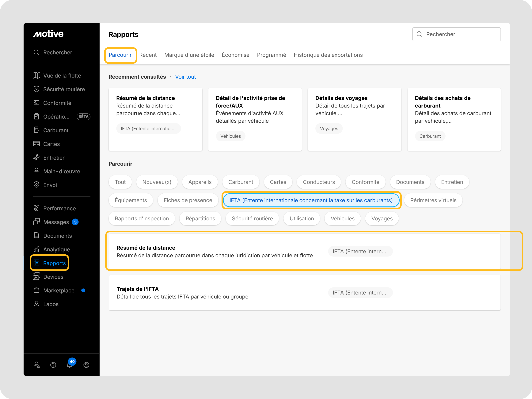This screenshot has width=532, height=399.
Task: Click the Opérations clipboard icon
Action: (36, 117)
